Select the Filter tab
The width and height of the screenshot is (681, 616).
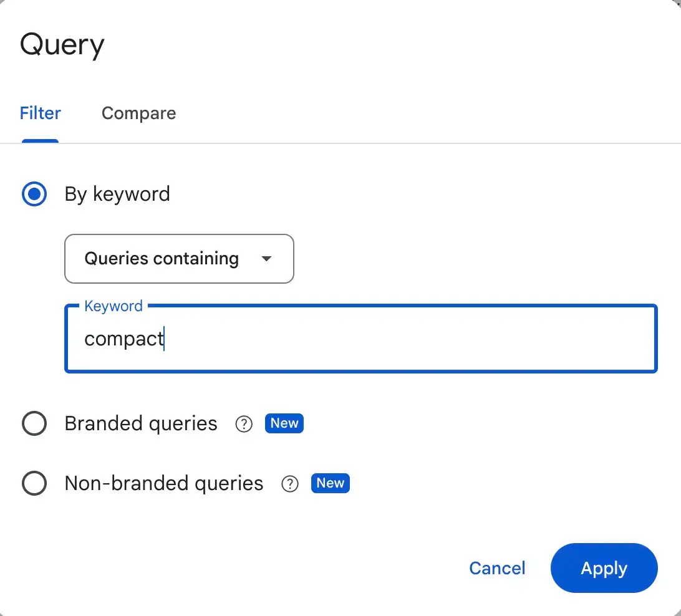click(x=40, y=113)
